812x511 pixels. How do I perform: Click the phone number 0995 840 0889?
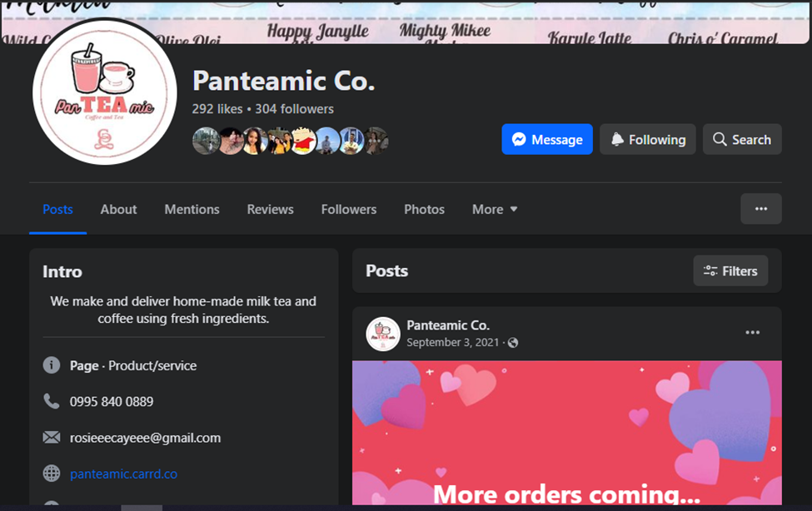[112, 402]
